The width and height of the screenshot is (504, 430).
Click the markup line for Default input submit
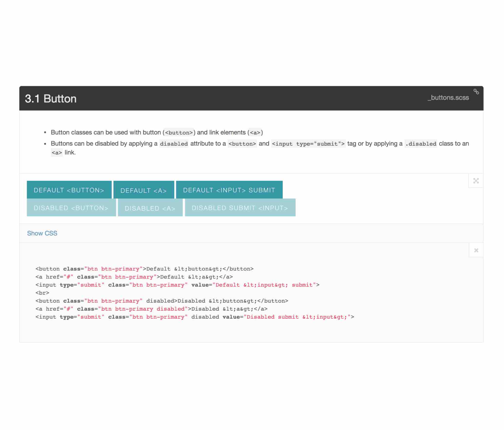[177, 285]
